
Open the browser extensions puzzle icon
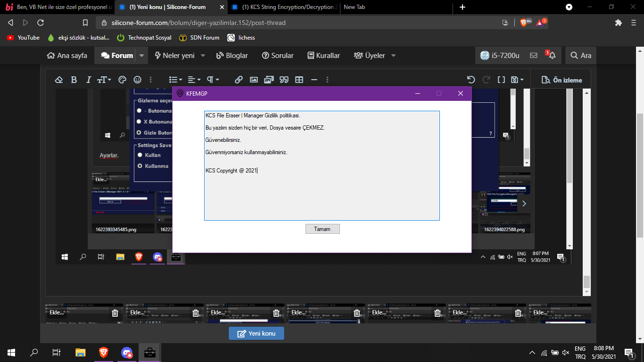pos(619,23)
